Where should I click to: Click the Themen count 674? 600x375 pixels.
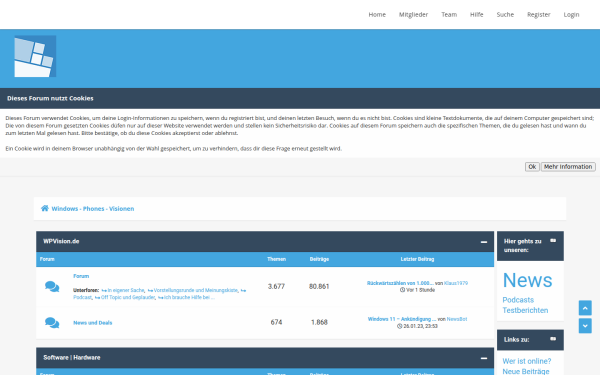(276, 322)
